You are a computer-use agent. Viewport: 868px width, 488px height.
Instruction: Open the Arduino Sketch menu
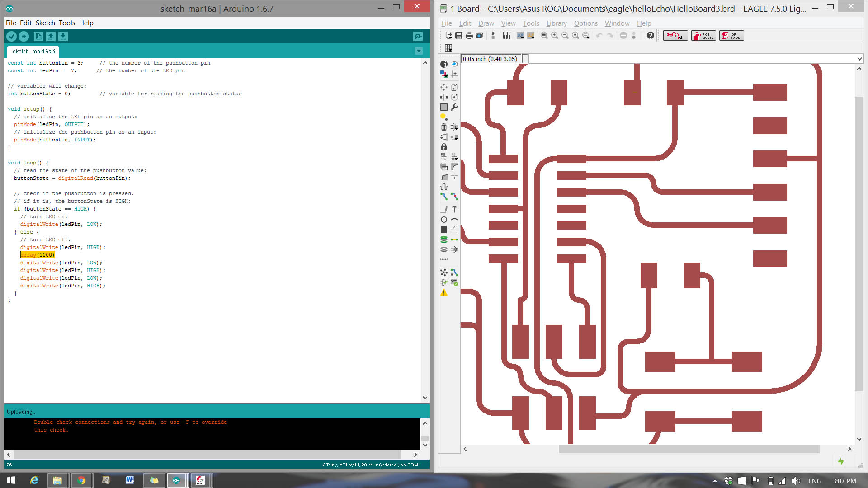(x=45, y=23)
